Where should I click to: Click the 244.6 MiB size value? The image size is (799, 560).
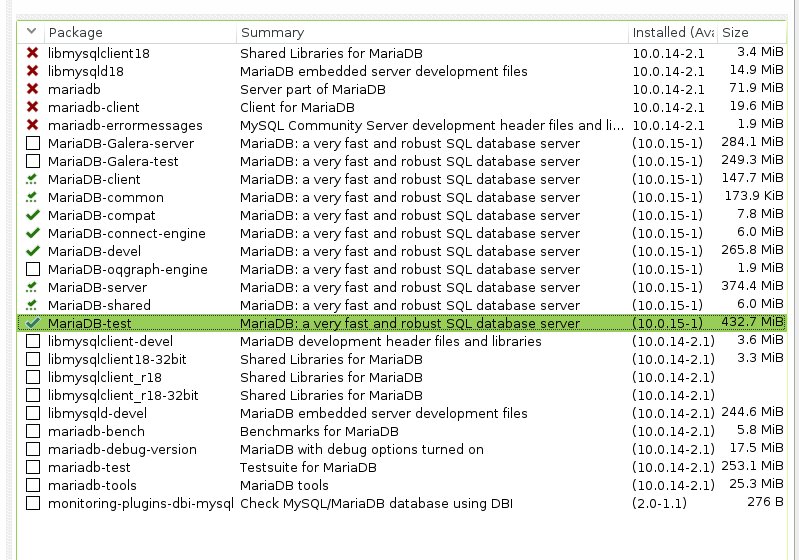[752, 412]
